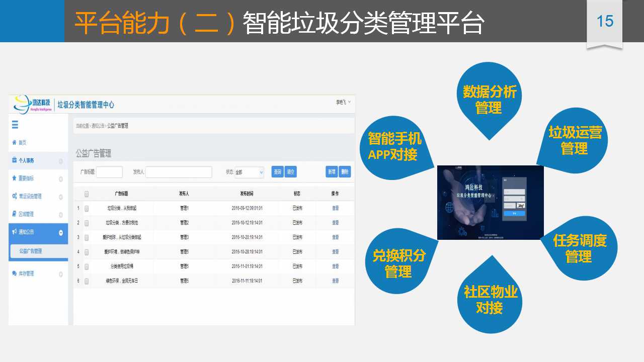Open the 状态 dropdown showing 全部

(x=249, y=172)
